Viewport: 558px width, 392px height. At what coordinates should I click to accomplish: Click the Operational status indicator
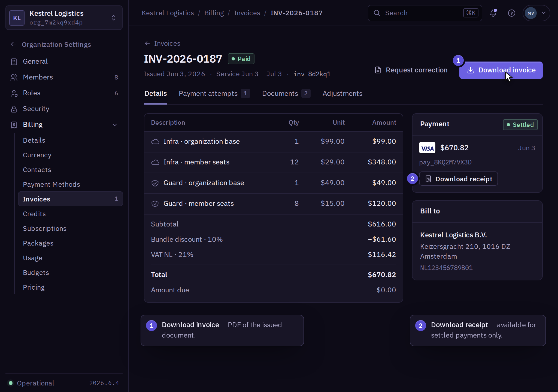click(x=31, y=383)
